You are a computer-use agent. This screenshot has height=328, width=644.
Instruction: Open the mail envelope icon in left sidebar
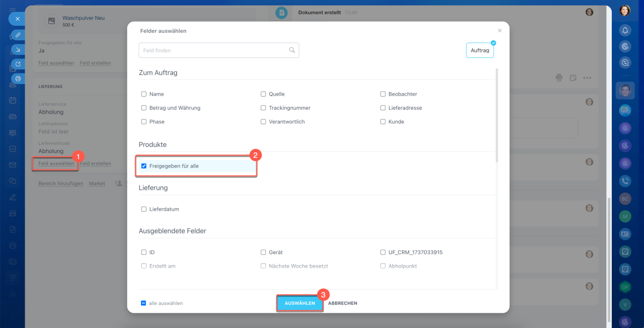coord(13,165)
